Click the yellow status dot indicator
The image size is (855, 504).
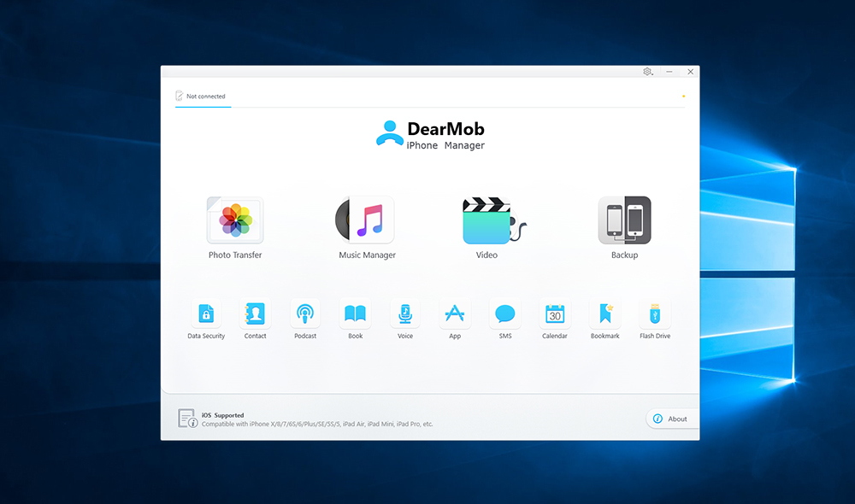pyautogui.click(x=684, y=97)
